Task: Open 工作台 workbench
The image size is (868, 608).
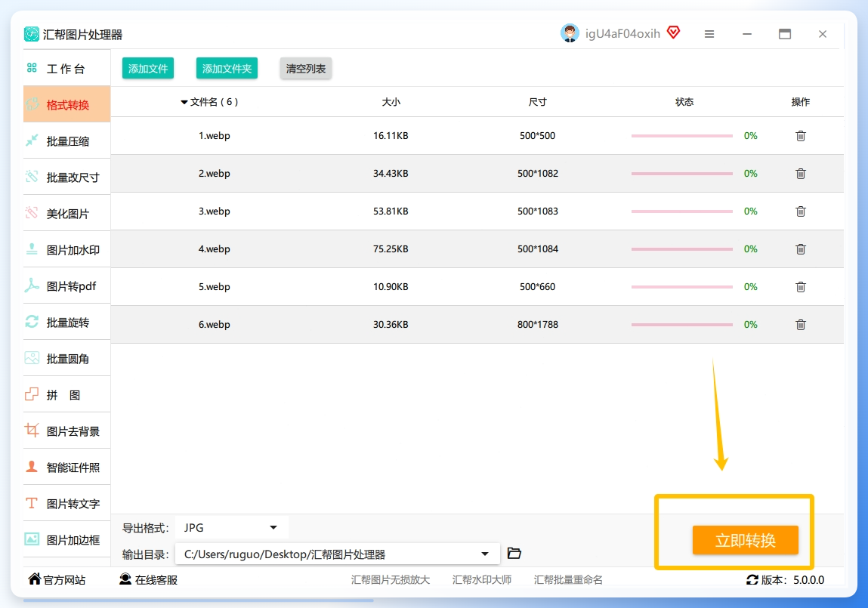Action: pyautogui.click(x=66, y=68)
